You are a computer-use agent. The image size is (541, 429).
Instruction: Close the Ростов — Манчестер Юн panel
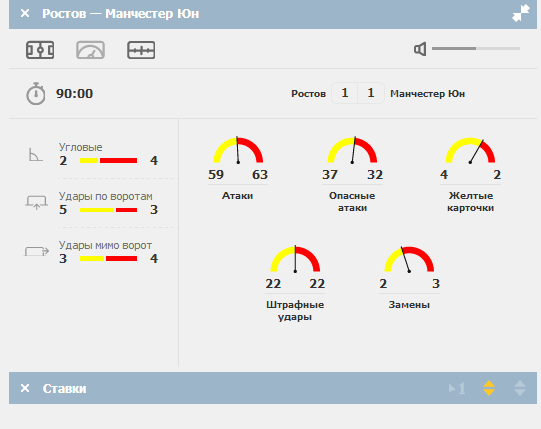click(x=25, y=13)
